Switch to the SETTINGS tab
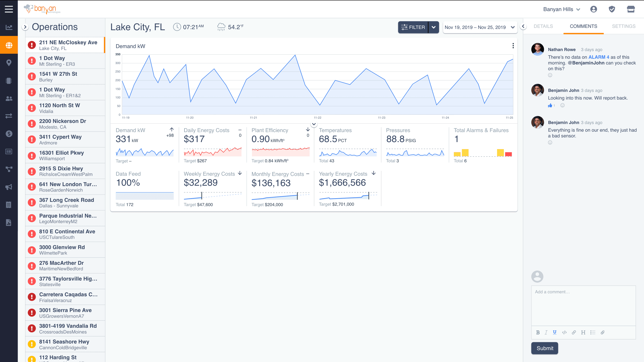This screenshot has width=644, height=362. 624,26
